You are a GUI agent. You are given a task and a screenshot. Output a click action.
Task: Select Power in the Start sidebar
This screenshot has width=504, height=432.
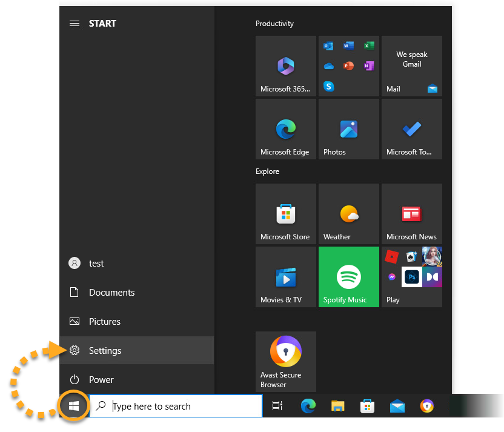coord(101,380)
